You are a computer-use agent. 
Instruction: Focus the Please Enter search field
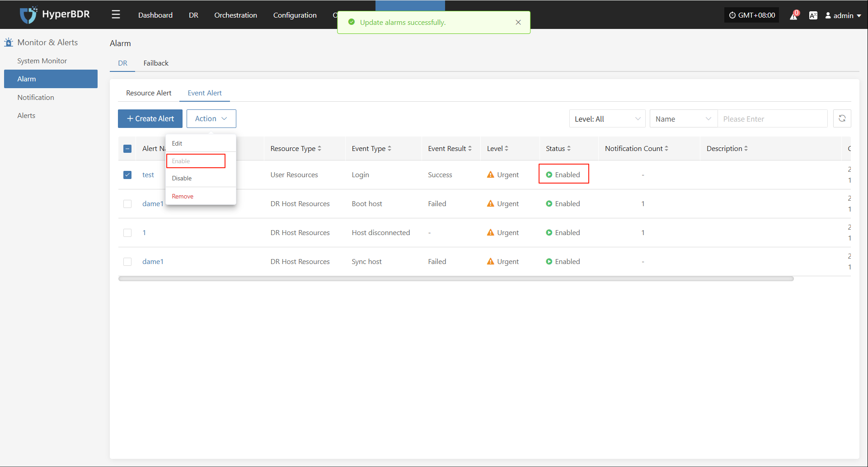(772, 119)
